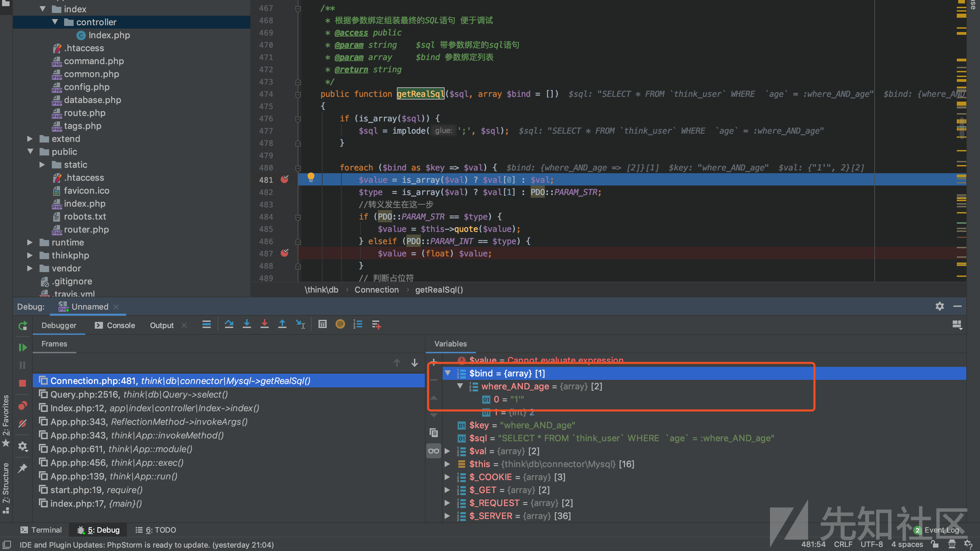Copy variable value icon in Variables sidebar

[x=434, y=433]
